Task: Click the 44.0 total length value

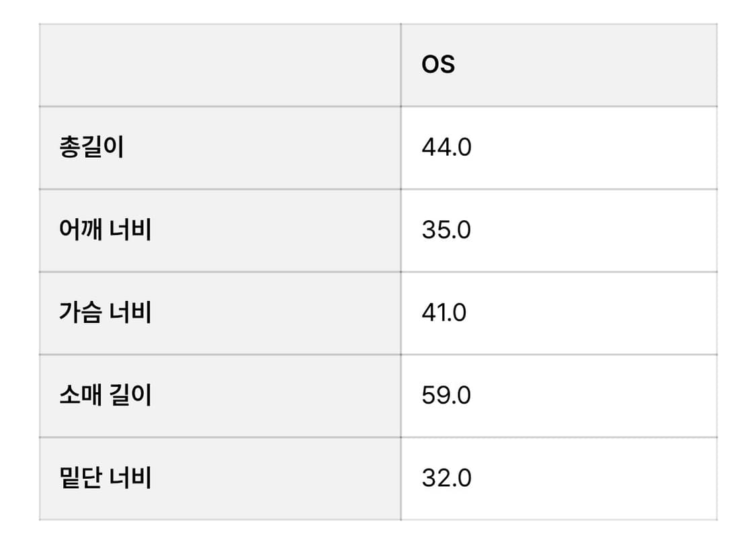Action: click(x=446, y=148)
